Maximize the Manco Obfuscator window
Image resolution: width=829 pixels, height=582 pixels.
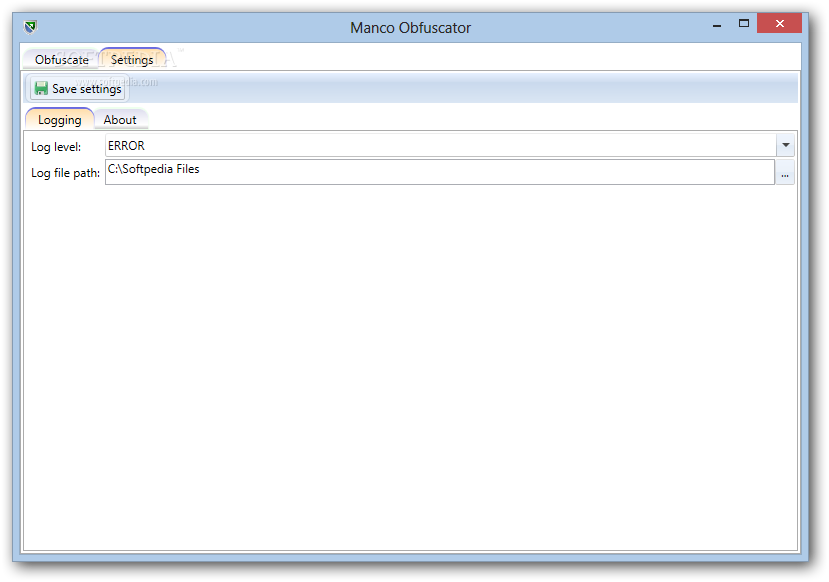[x=744, y=23]
